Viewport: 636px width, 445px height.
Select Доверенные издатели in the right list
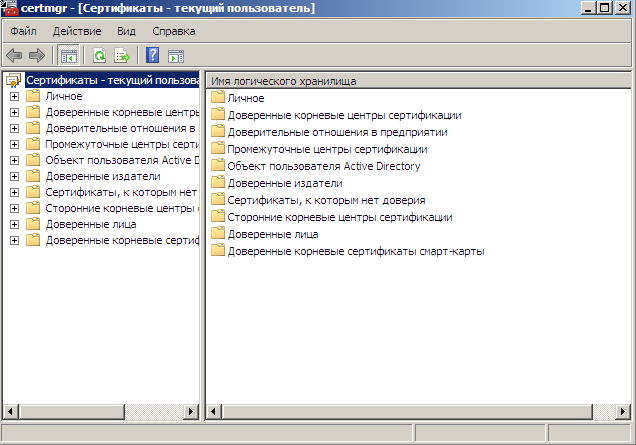click(x=285, y=183)
